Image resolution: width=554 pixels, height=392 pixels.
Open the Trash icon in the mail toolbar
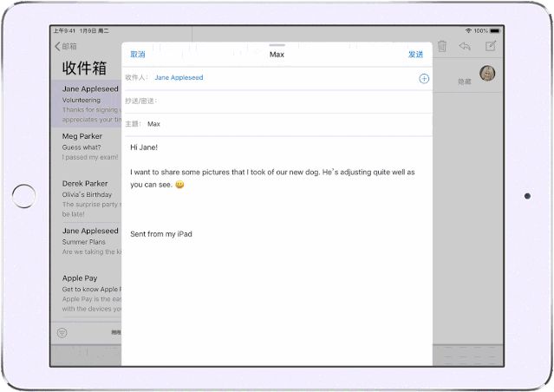coord(442,46)
